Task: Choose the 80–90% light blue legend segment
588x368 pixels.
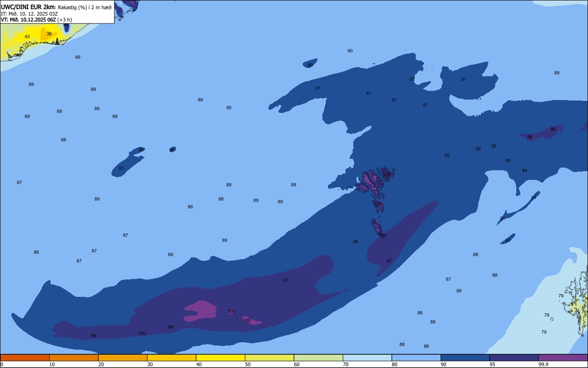Action: [416, 357]
